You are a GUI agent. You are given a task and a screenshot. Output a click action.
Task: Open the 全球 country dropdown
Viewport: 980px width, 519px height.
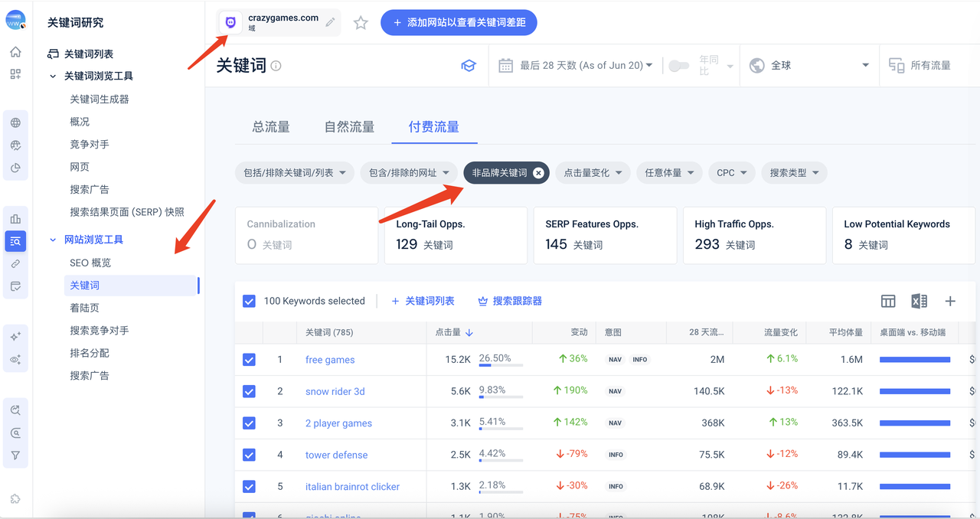tap(810, 66)
